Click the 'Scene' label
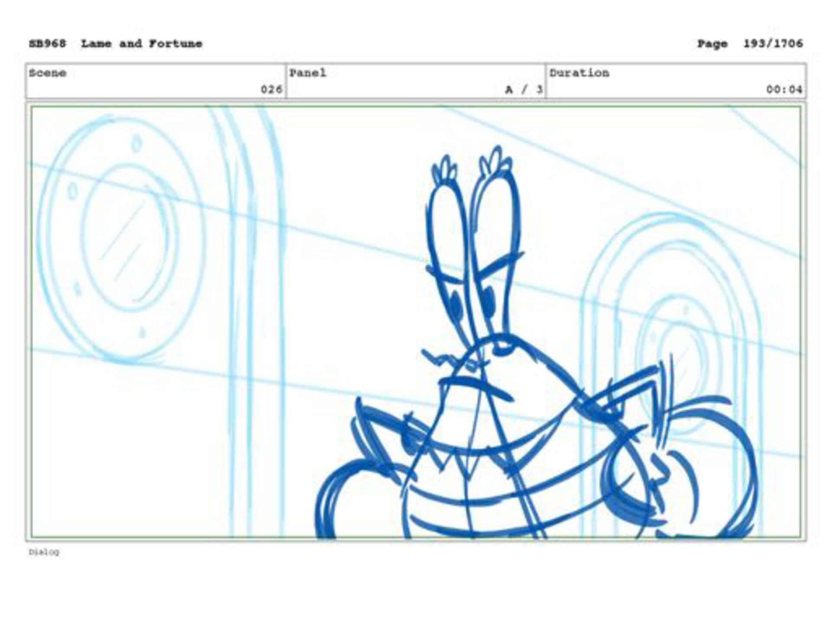The width and height of the screenshot is (832, 644). 47,73
